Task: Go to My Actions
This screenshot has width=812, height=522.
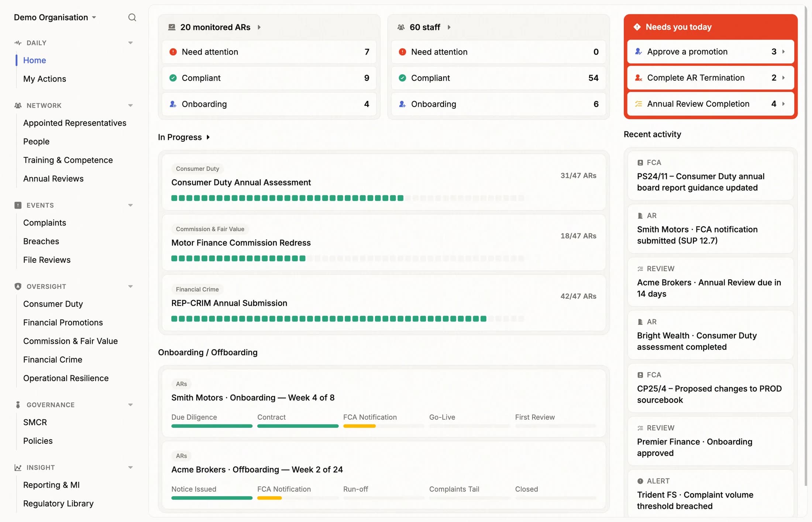Action: (45, 79)
